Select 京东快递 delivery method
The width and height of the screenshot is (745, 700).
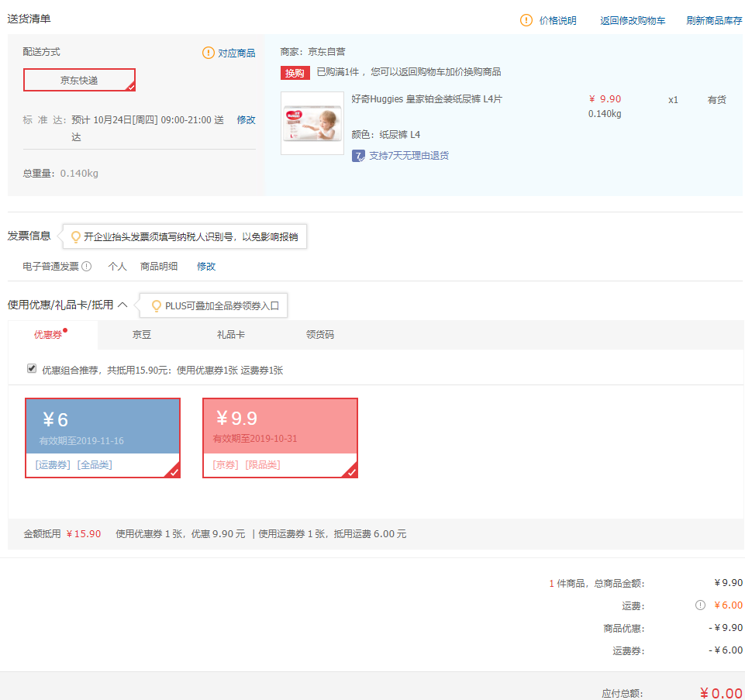[79, 80]
